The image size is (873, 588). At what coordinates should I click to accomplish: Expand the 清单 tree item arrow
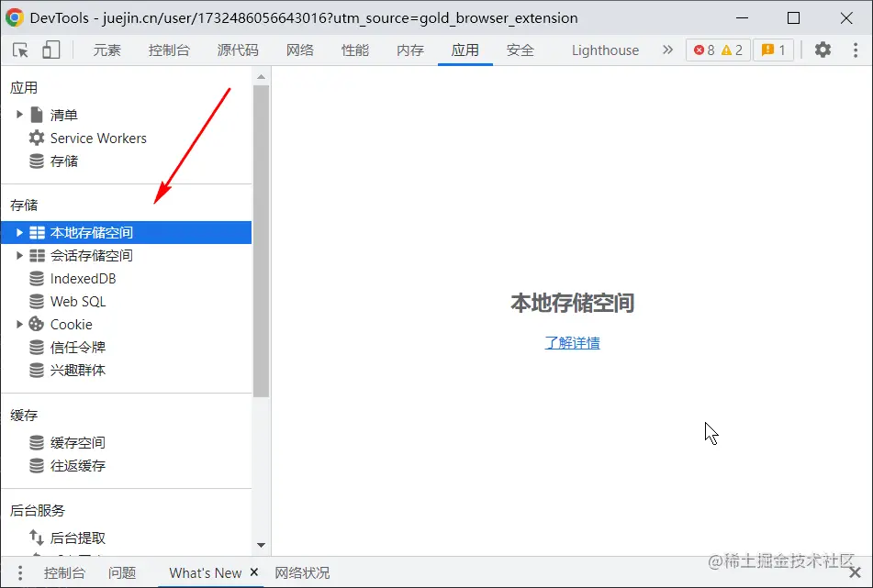click(19, 115)
